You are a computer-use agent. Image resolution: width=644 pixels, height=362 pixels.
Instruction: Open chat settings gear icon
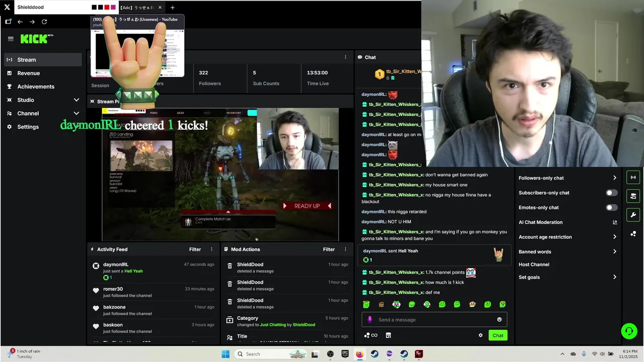[480, 335]
